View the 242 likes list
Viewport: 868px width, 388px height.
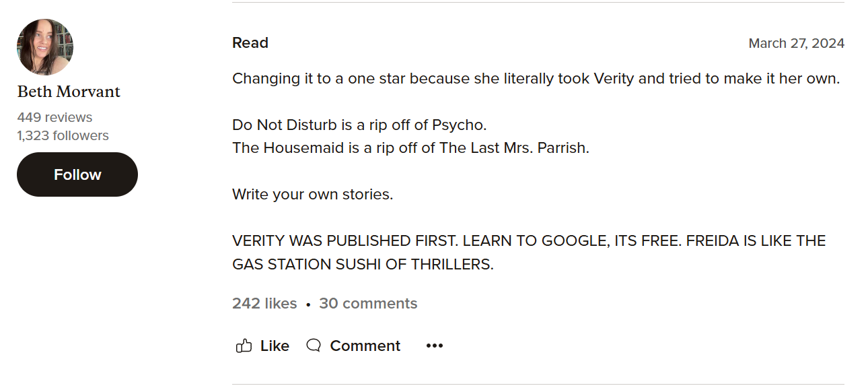(264, 304)
